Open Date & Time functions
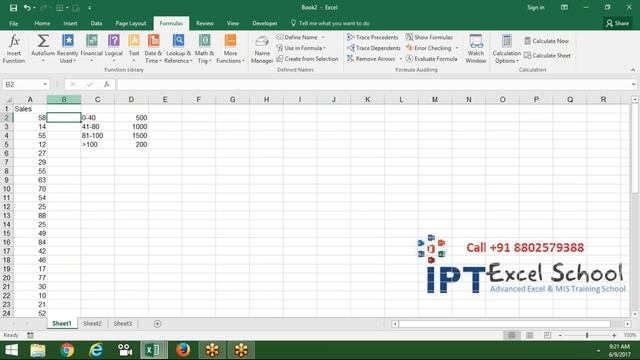The height and width of the screenshot is (360, 640). pos(153,49)
